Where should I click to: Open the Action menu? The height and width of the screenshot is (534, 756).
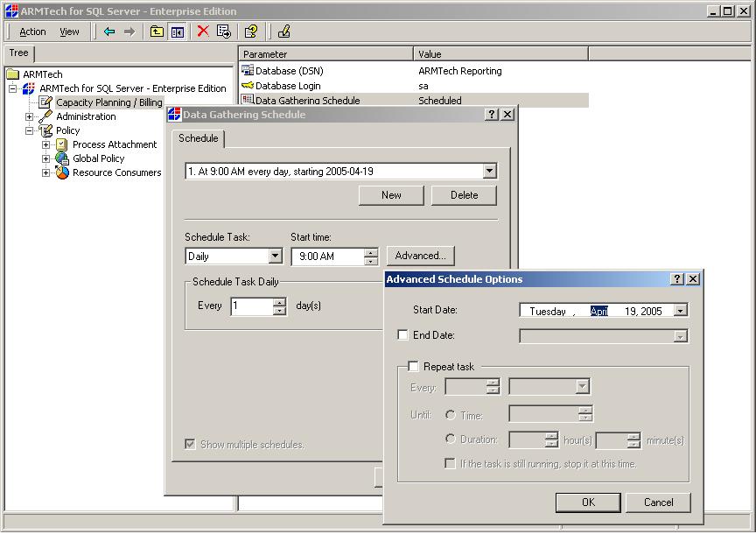click(x=32, y=32)
